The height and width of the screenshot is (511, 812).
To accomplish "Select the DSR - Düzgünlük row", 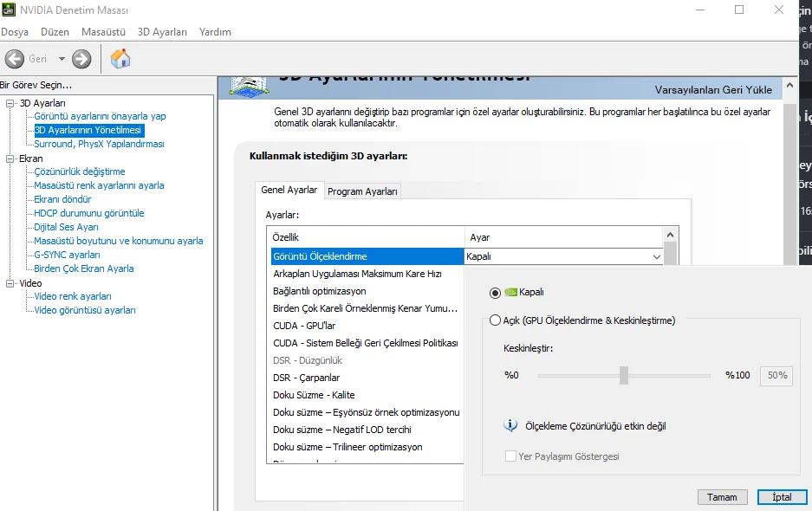I will tap(367, 360).
